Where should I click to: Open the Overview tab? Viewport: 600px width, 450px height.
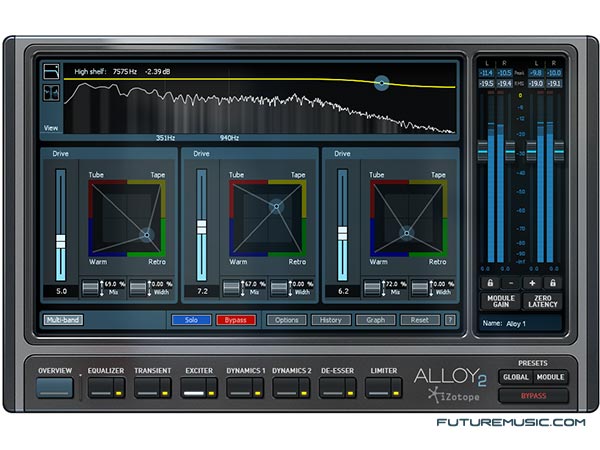click(55, 388)
